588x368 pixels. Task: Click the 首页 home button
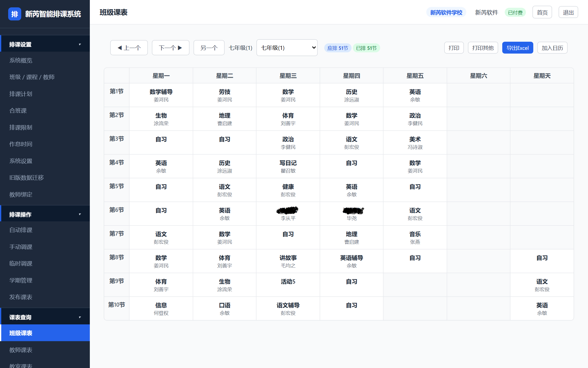pos(542,12)
